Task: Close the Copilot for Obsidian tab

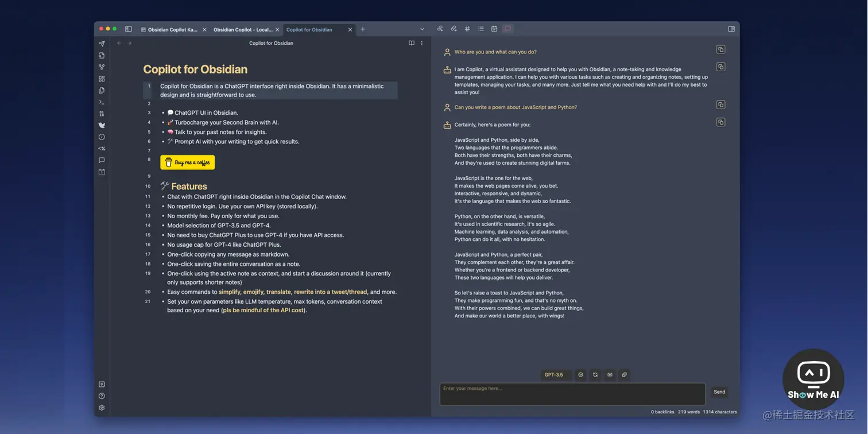Action: pyautogui.click(x=350, y=30)
